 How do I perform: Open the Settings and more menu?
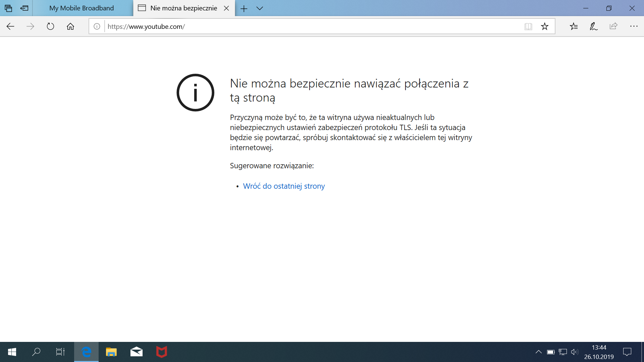(634, 26)
